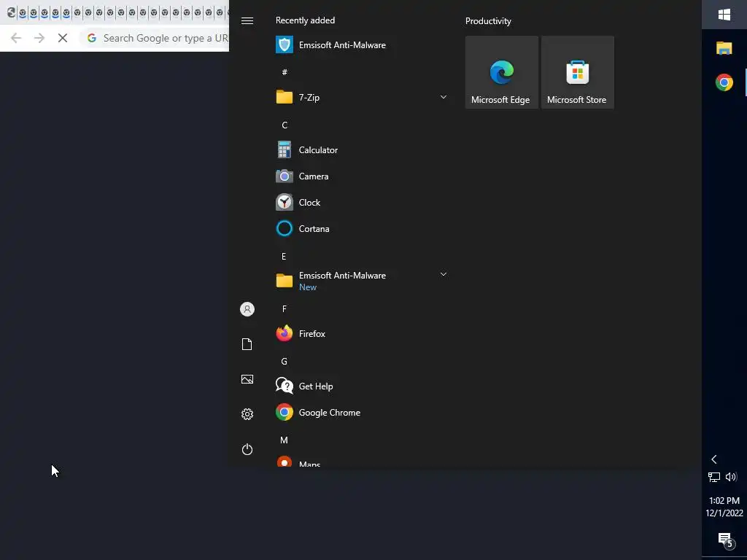The height and width of the screenshot is (560, 747).
Task: Start Cortana from the app list
Action: 361,228
